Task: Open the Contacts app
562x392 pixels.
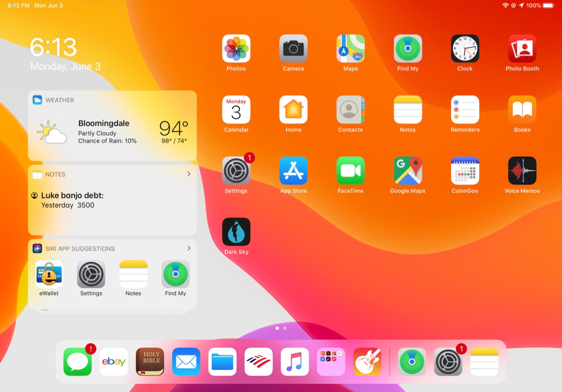Action: coord(350,110)
